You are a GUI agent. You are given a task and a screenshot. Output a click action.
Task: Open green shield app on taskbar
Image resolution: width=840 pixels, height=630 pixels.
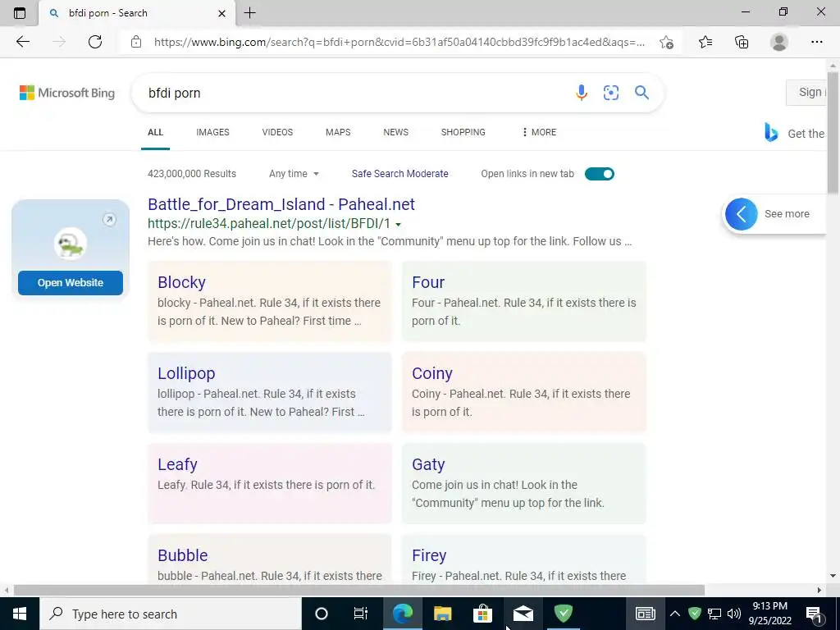click(563, 614)
